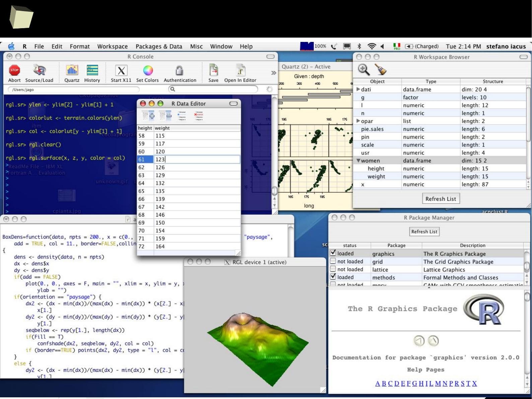532x399 pixels.
Task: Click the Abort stop sign icon
Action: (14, 70)
